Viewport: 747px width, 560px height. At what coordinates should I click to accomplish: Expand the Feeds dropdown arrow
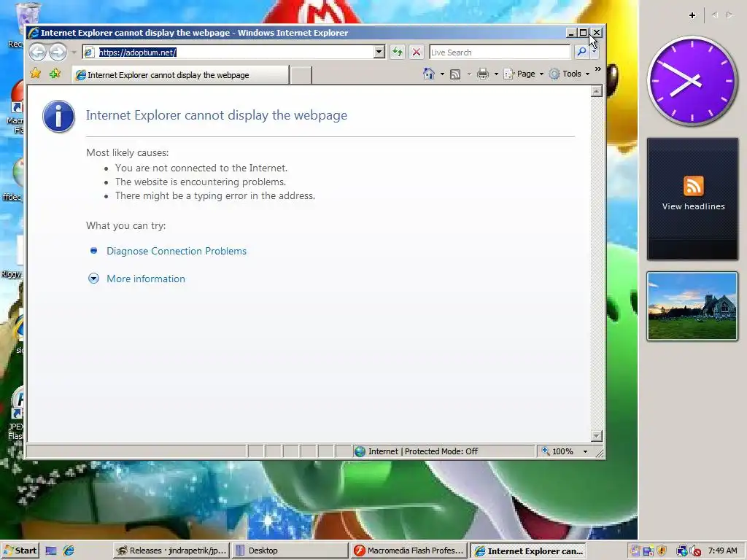pyautogui.click(x=469, y=74)
